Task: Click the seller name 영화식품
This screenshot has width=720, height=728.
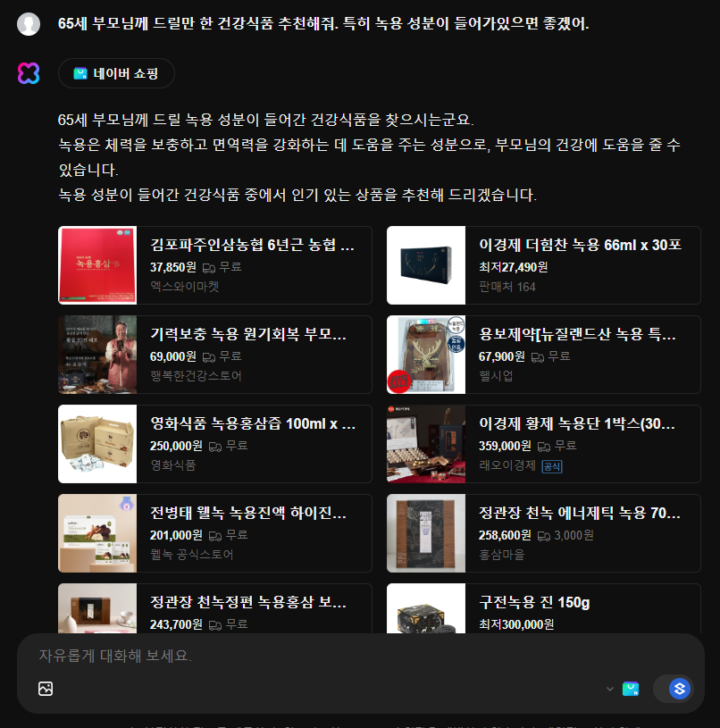Action: (x=172, y=465)
